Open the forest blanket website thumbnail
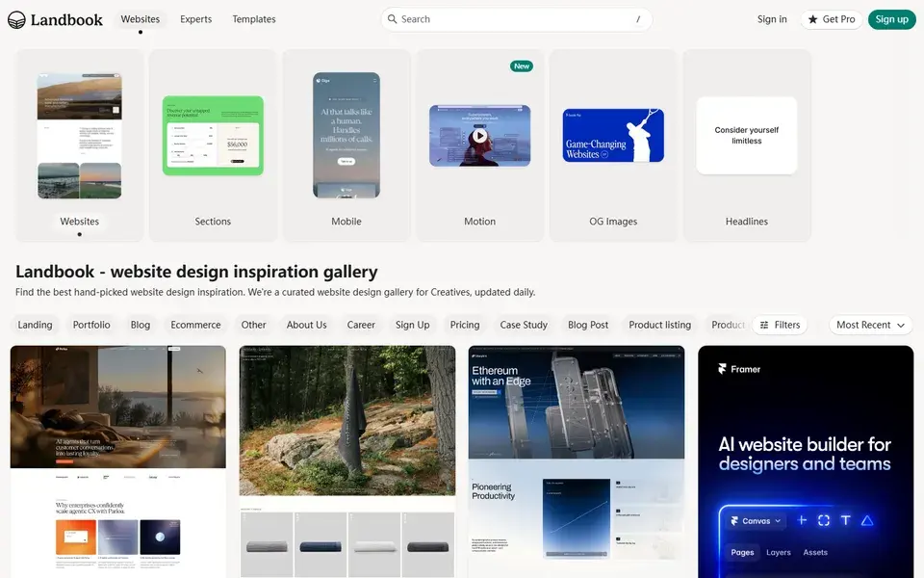Screen dimensions: 924x578 click(x=347, y=461)
